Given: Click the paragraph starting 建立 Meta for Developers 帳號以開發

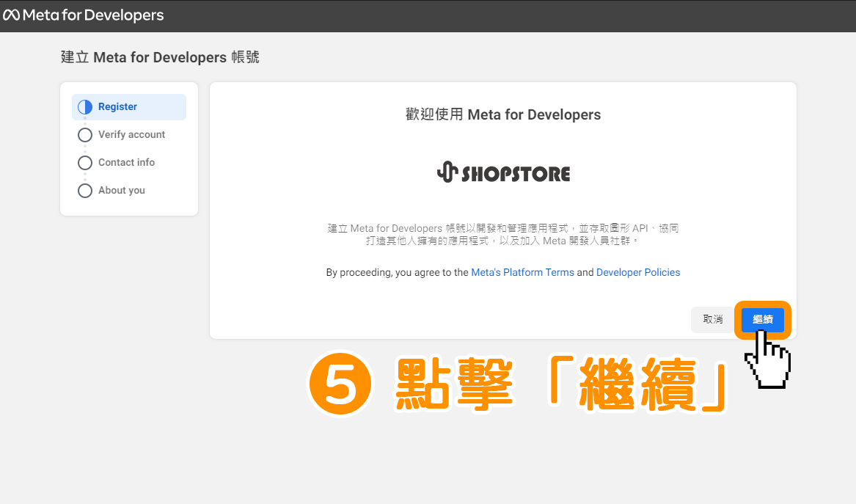Looking at the screenshot, I should click(502, 234).
